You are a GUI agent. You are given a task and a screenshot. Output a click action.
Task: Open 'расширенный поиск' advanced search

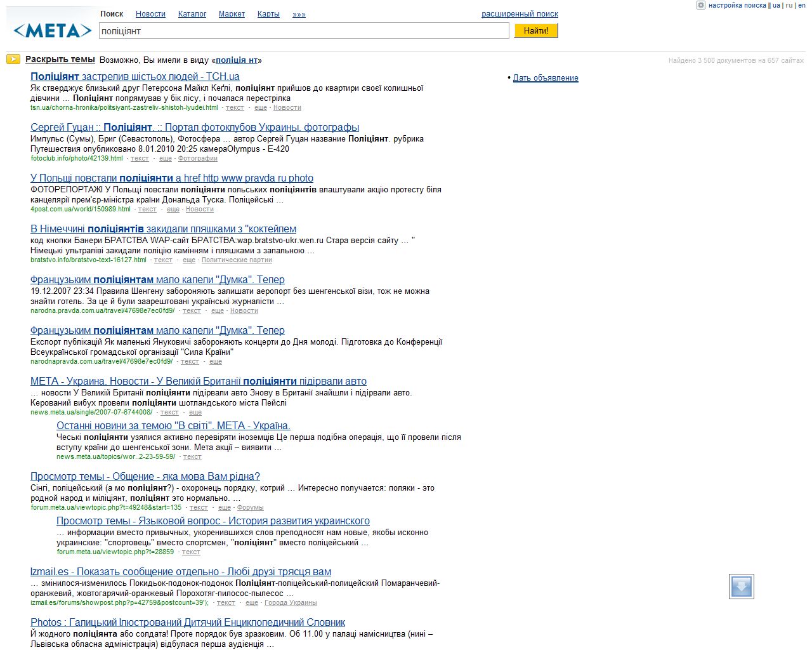(520, 14)
